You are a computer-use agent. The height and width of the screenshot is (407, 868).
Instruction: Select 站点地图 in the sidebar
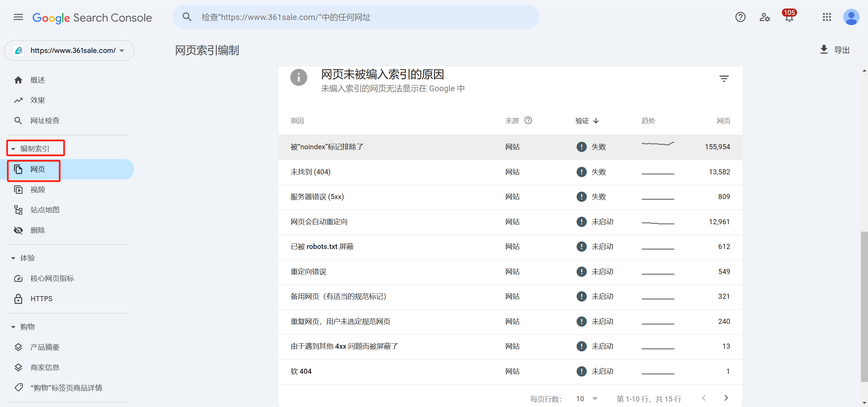point(45,210)
